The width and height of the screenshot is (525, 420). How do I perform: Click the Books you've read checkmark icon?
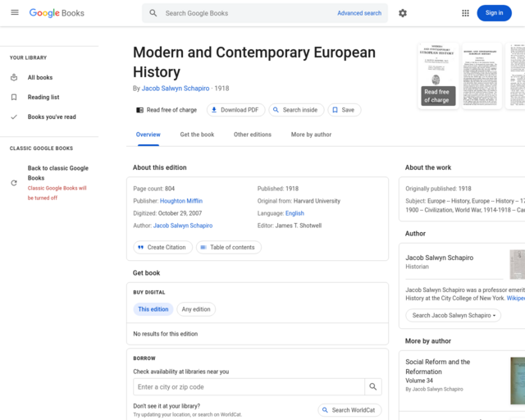pyautogui.click(x=14, y=116)
